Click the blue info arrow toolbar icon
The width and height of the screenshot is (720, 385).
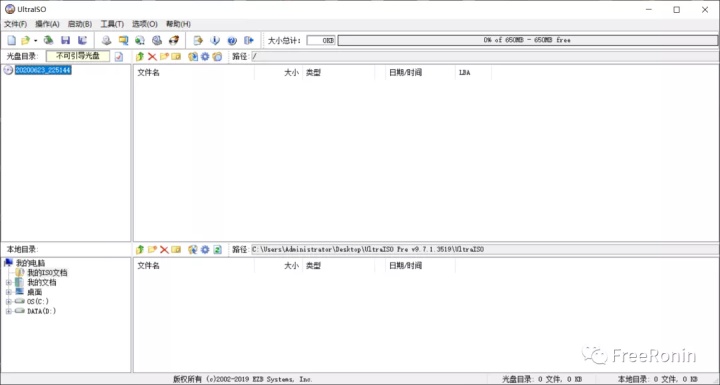(x=215, y=40)
